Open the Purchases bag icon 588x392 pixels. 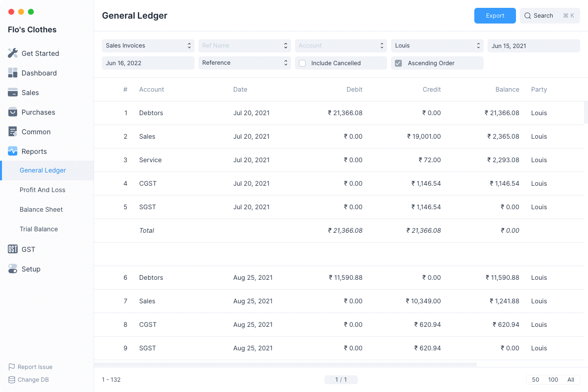tap(13, 112)
